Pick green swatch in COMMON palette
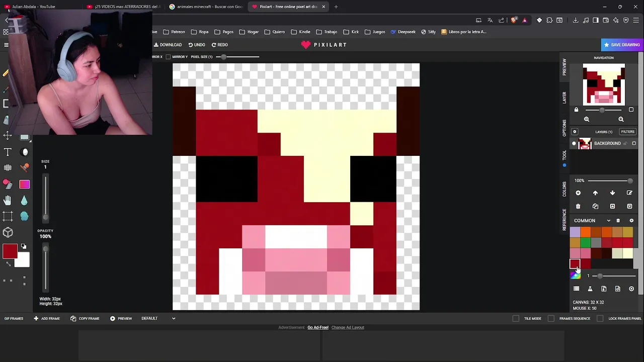644x362 pixels. pyautogui.click(x=586, y=243)
